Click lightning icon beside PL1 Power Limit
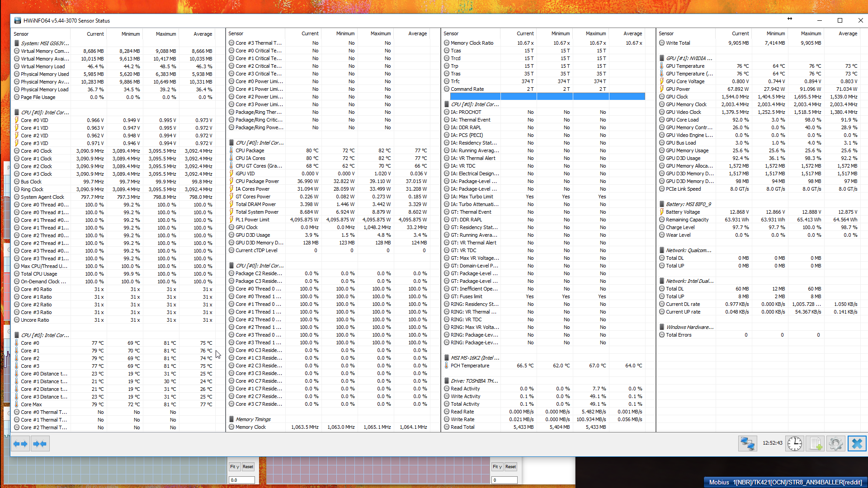868x488 pixels. pyautogui.click(x=231, y=220)
